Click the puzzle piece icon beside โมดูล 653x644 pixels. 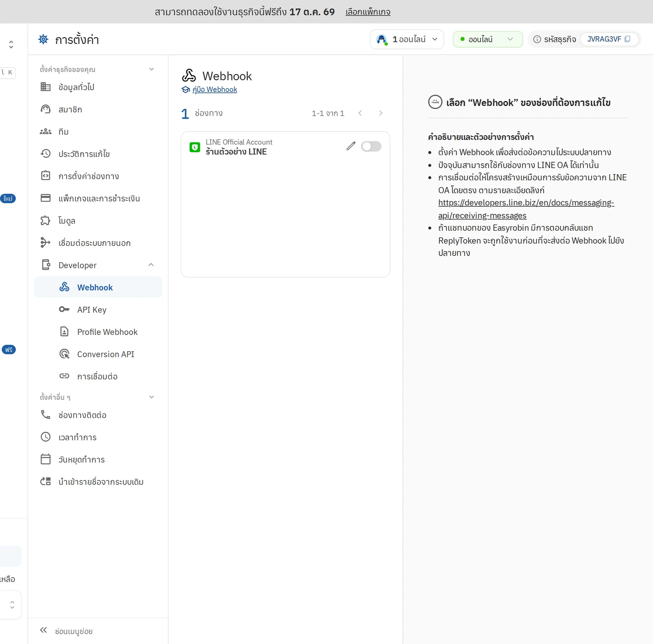pos(45,220)
